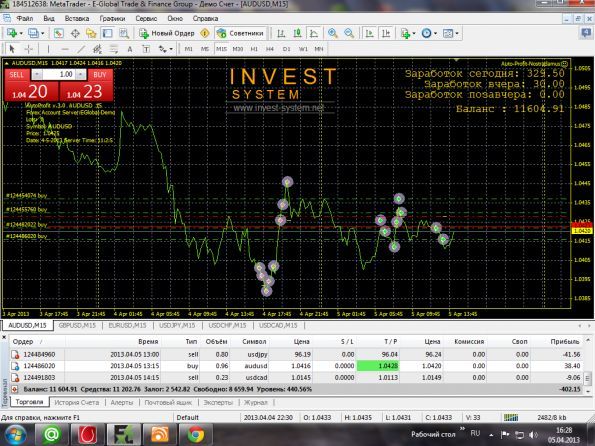Zoom out on the chart
This screenshot has width=595, height=446.
coord(349,33)
